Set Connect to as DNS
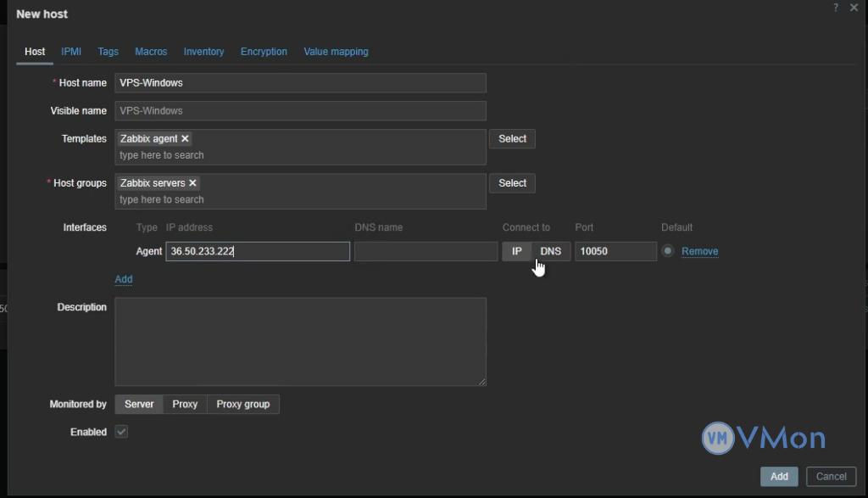 [x=551, y=251]
